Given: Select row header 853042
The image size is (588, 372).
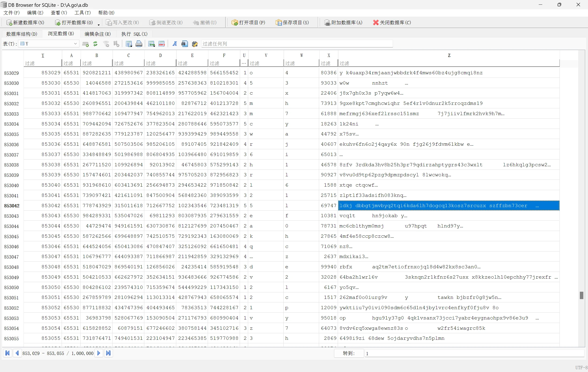Looking at the screenshot, I should (11, 206).
